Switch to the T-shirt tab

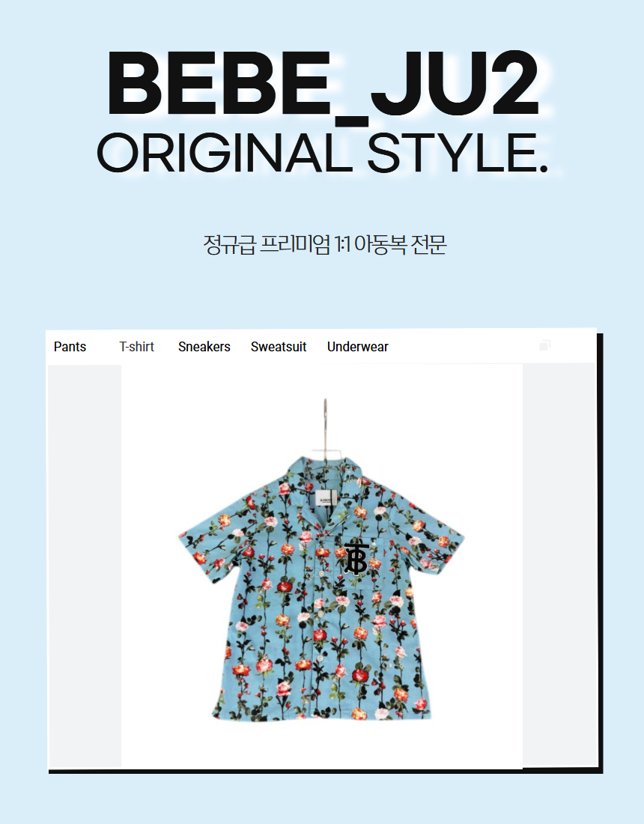136,347
